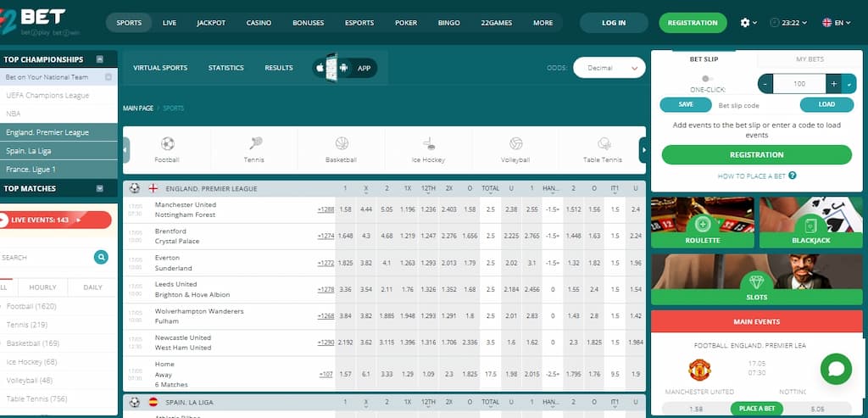The width and height of the screenshot is (868, 418).
Task: Open the Virtual Sports link
Action: coord(160,68)
